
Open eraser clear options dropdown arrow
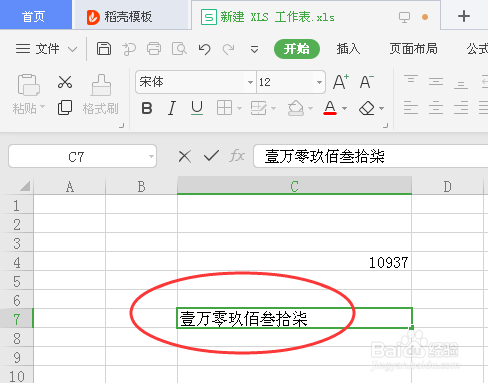pos(381,108)
